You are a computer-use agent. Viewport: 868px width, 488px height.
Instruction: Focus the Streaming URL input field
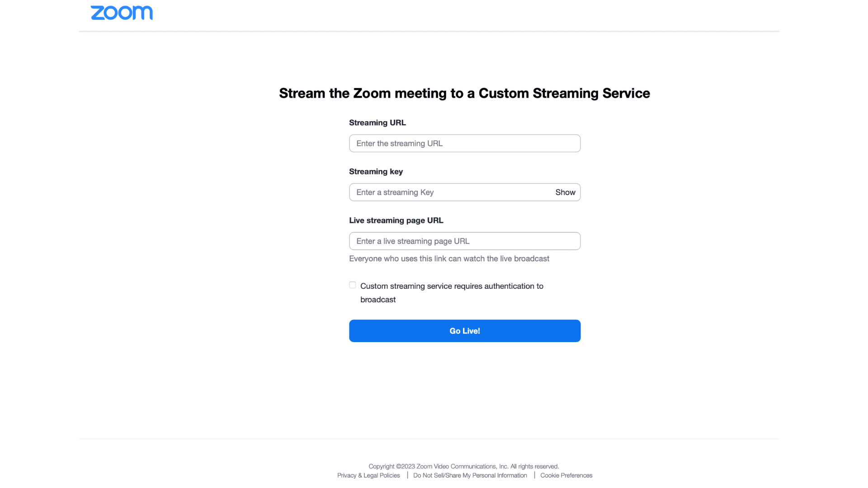coord(465,143)
